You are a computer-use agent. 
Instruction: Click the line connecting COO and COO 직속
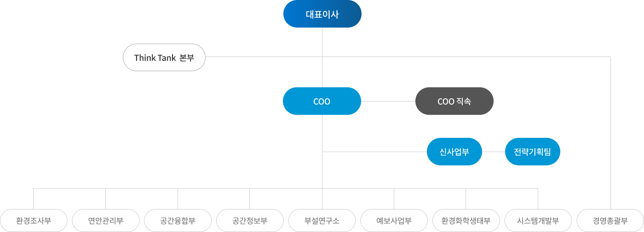pyautogui.click(x=388, y=101)
